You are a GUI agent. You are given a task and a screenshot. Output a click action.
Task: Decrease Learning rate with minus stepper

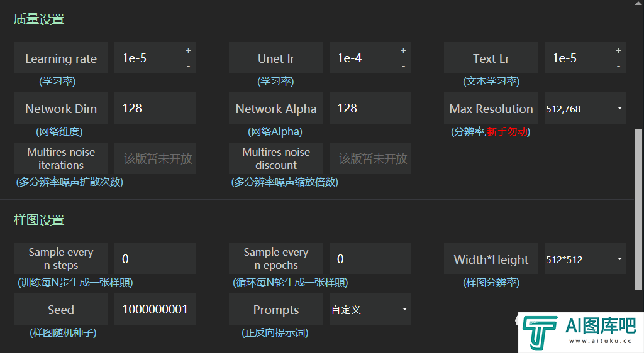188,66
